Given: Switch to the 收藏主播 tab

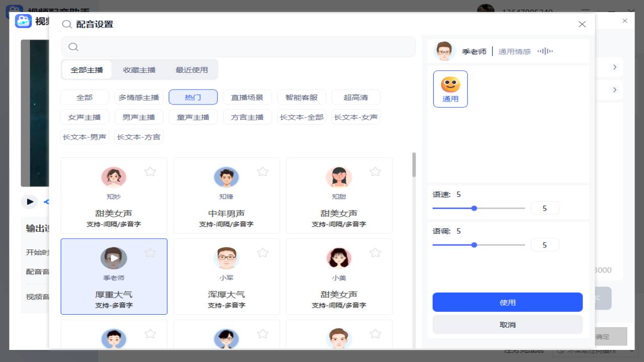Looking at the screenshot, I should [139, 69].
